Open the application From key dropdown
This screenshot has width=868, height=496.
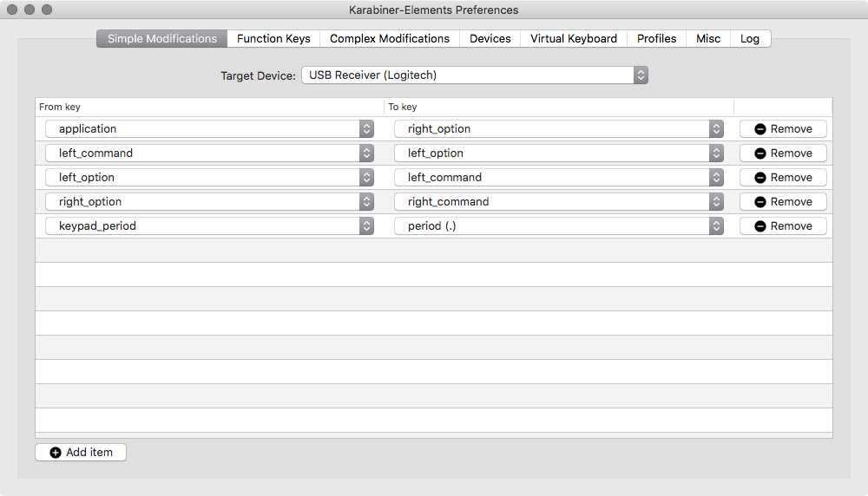209,129
